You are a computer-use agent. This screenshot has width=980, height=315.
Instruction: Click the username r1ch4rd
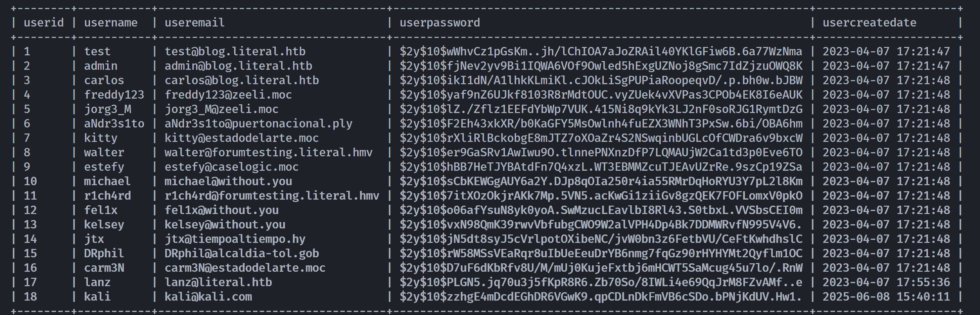(x=107, y=196)
